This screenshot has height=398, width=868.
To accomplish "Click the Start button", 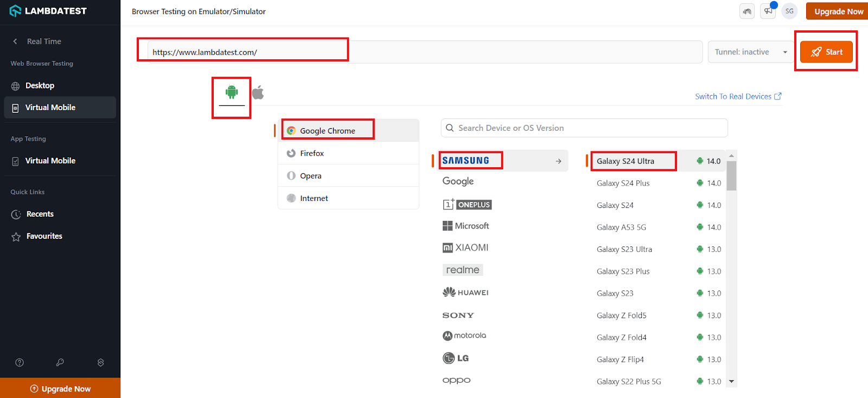I will click(826, 52).
